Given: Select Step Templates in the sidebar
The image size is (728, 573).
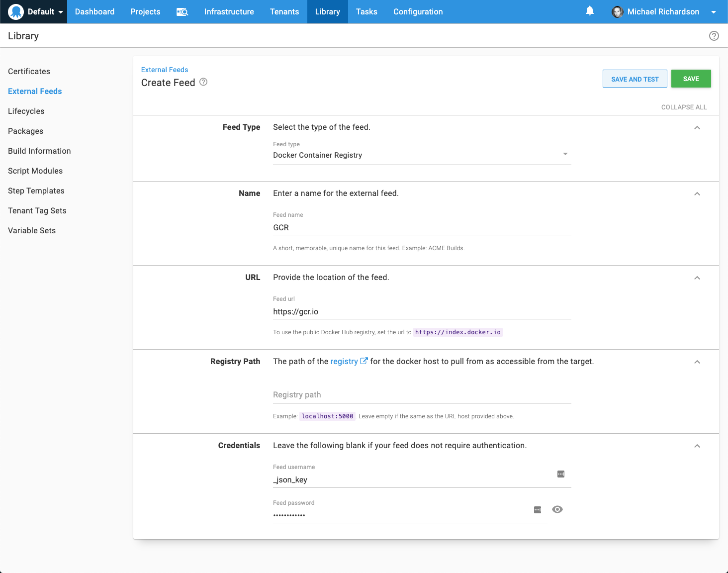Looking at the screenshot, I should 36,191.
